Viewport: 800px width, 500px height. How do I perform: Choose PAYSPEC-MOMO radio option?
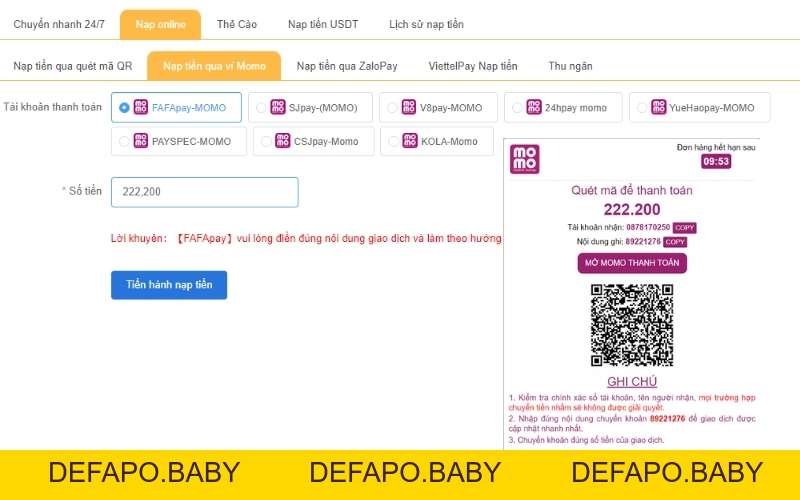[x=124, y=141]
